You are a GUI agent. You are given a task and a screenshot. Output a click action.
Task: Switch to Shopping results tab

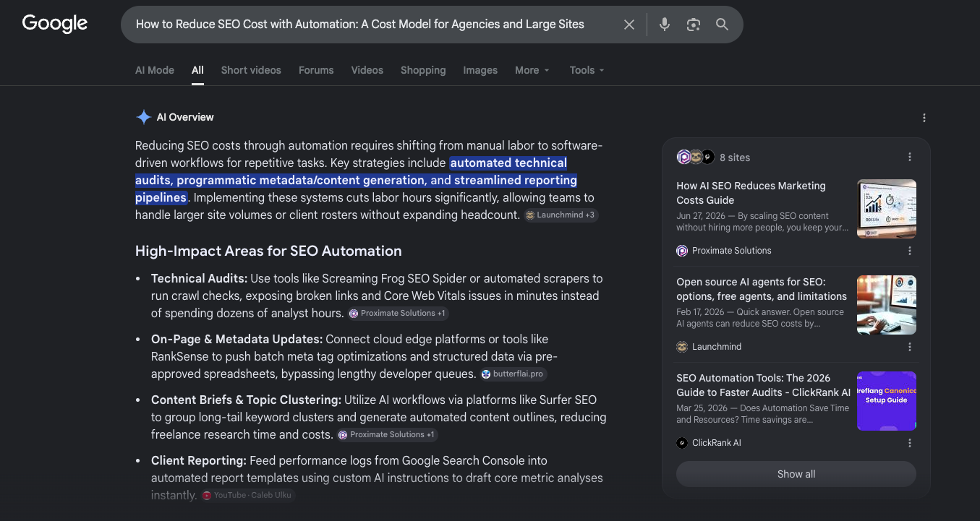tap(423, 70)
